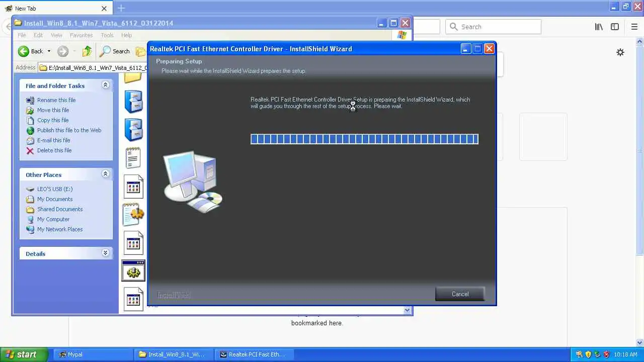Image resolution: width=644 pixels, height=362 pixels.
Task: Open the Back history dropdown arrow
Action: [49, 51]
